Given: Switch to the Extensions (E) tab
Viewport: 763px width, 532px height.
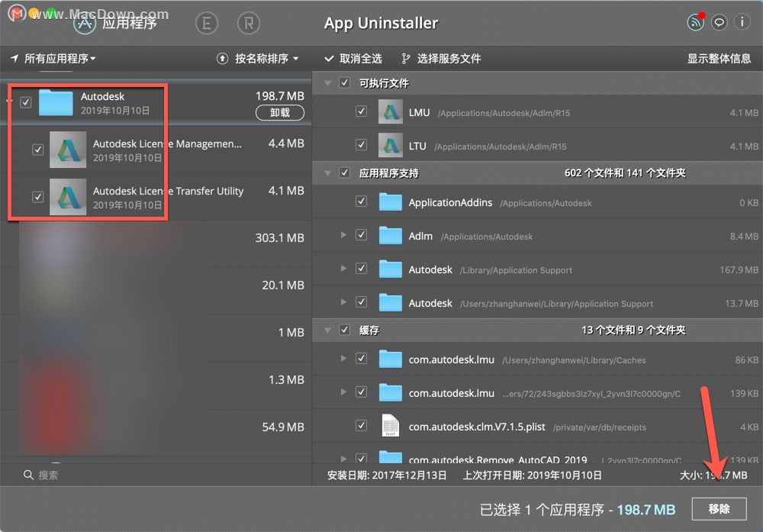Looking at the screenshot, I should pyautogui.click(x=206, y=23).
